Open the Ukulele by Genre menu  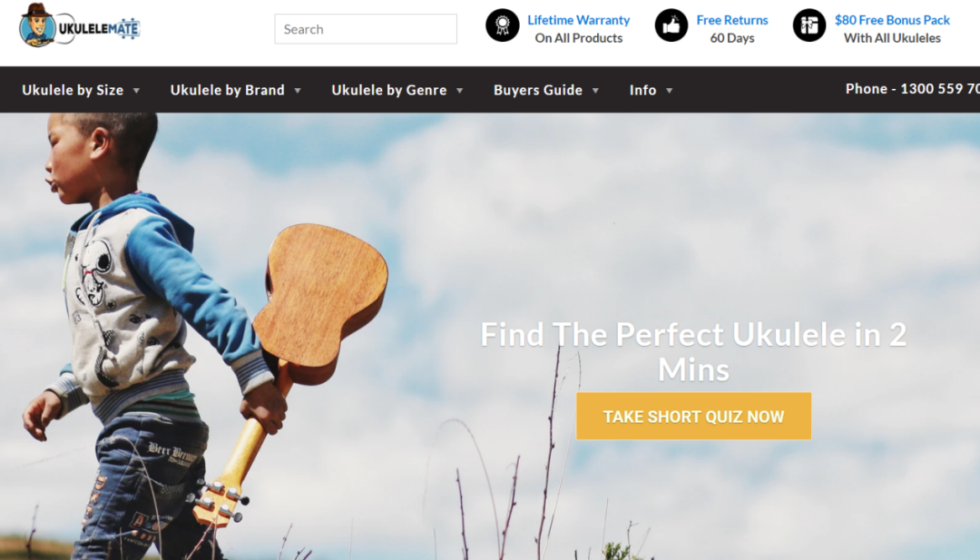(388, 90)
